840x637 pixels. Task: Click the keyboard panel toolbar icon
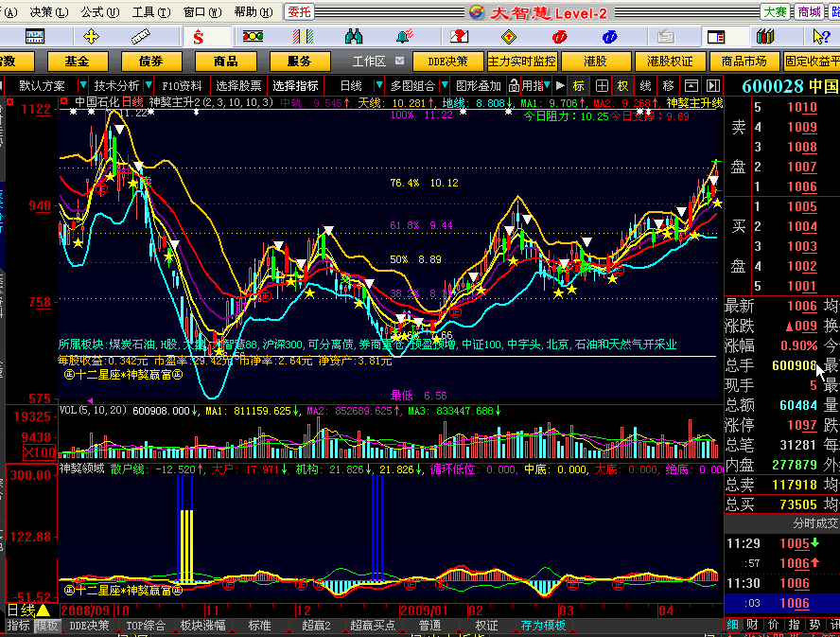pos(35,37)
